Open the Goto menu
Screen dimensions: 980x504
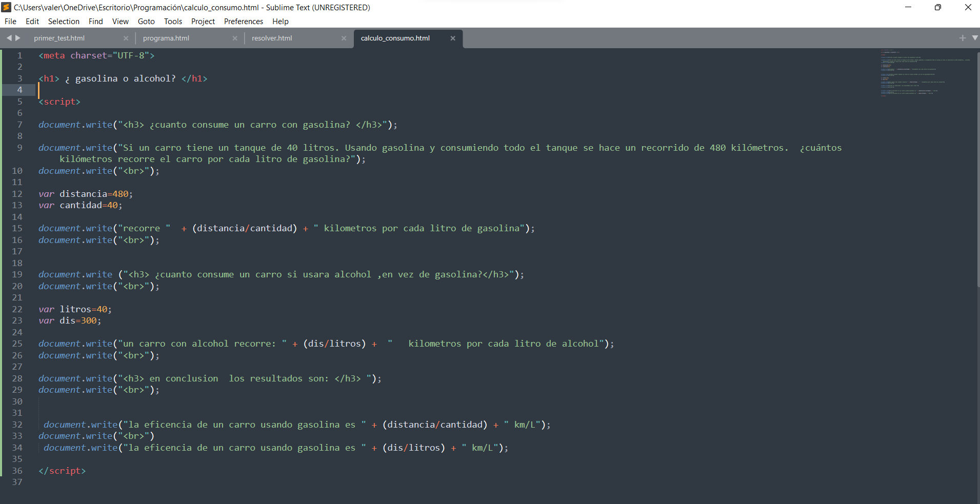[x=146, y=22]
